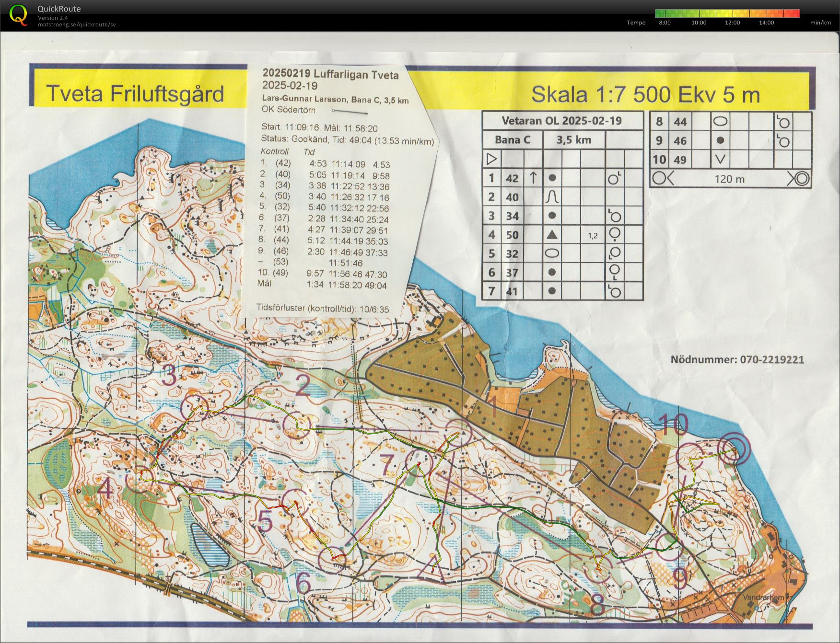The width and height of the screenshot is (840, 643).
Task: Click the QuickRoute Q logo
Action: (x=18, y=14)
